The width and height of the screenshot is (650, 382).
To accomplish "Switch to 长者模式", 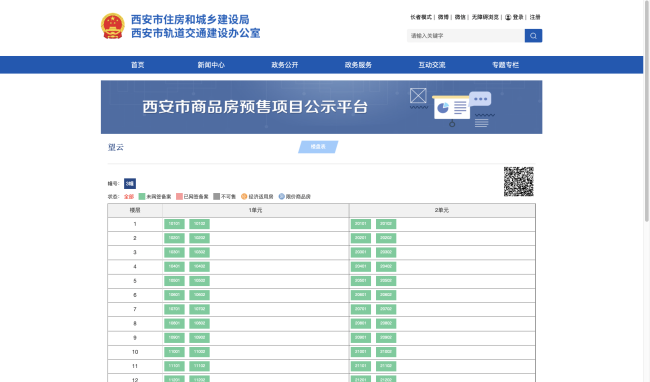I will 421,17.
